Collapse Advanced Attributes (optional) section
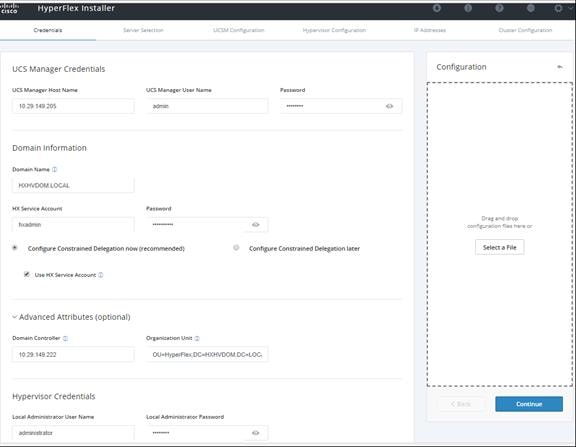Screen dimensions: 576x447 [15, 317]
